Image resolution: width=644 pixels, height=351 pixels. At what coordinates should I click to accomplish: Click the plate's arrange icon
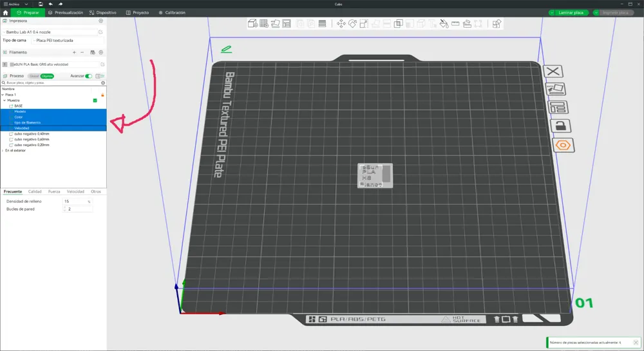click(558, 107)
